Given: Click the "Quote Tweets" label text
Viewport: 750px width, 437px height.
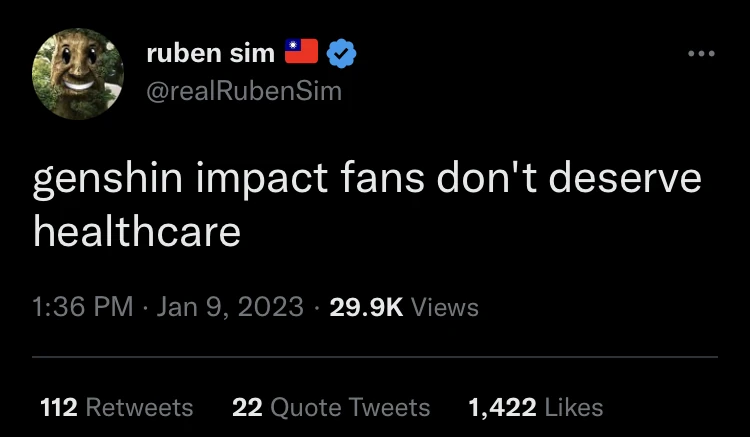Looking at the screenshot, I should click(348, 407).
